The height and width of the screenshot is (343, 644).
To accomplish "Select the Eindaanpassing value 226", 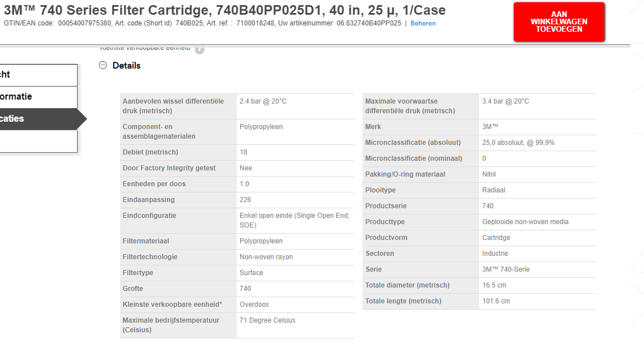I will tap(245, 200).
